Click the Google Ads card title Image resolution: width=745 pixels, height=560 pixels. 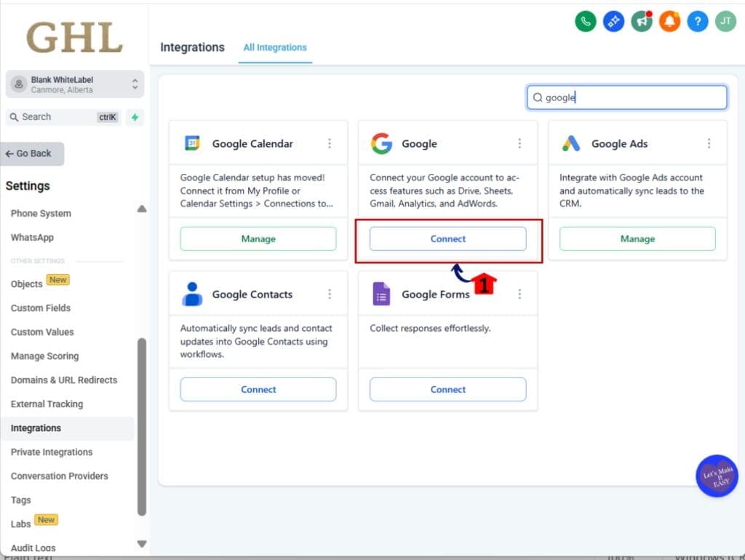[x=619, y=143]
